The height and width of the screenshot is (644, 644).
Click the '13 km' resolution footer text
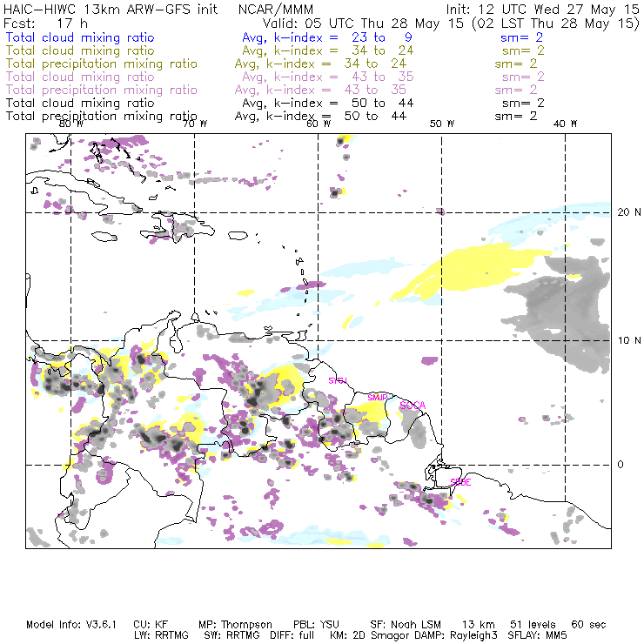coord(479,625)
